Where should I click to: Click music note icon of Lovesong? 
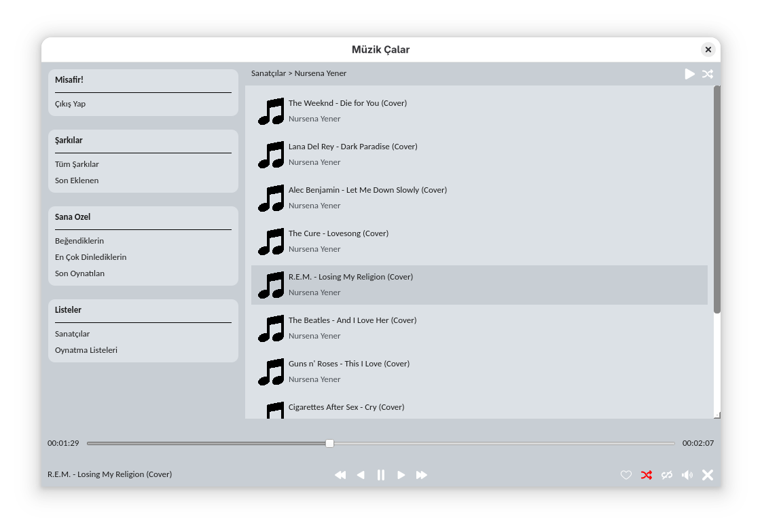271,242
